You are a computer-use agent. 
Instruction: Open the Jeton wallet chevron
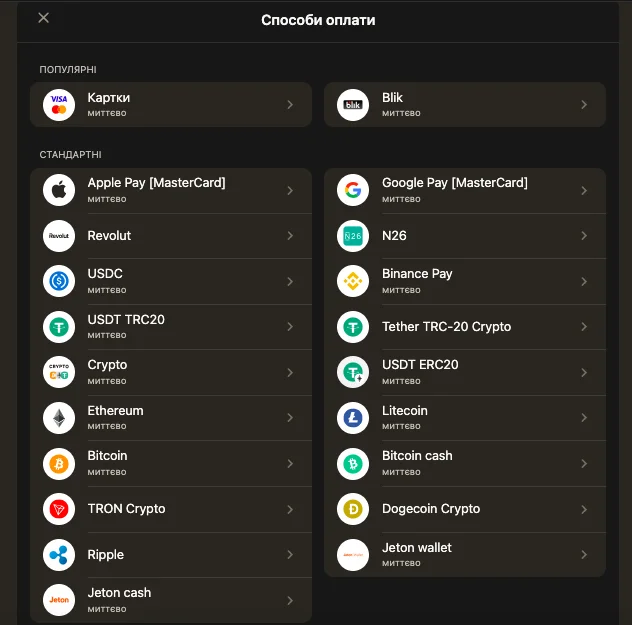click(584, 554)
